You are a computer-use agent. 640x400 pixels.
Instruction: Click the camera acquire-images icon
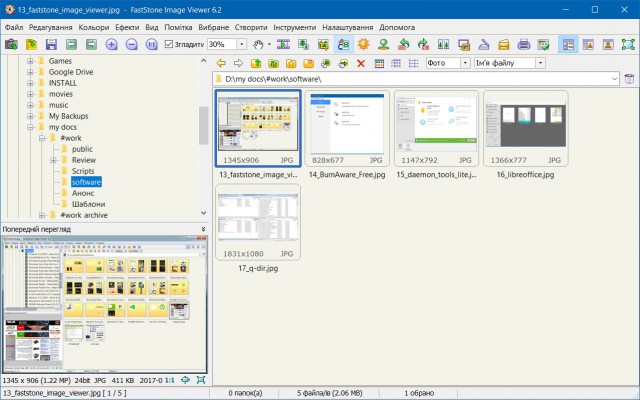11,44
